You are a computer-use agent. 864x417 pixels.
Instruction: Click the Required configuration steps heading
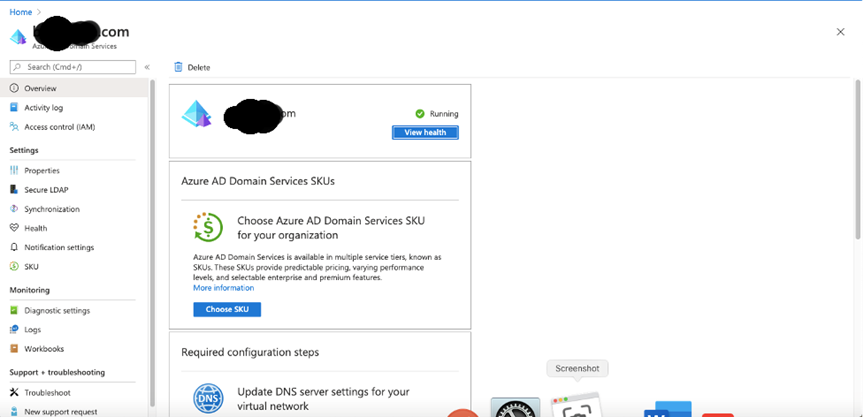click(x=250, y=352)
